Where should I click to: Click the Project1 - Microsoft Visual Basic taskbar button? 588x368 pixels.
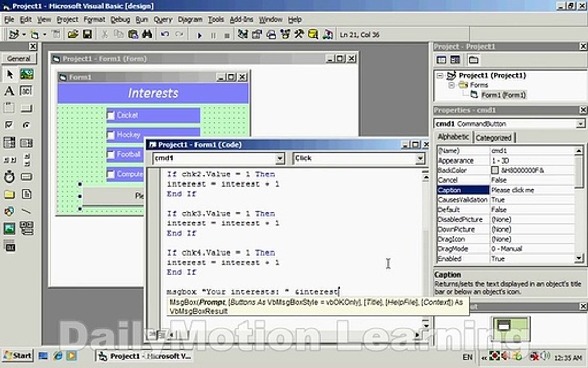(x=145, y=356)
